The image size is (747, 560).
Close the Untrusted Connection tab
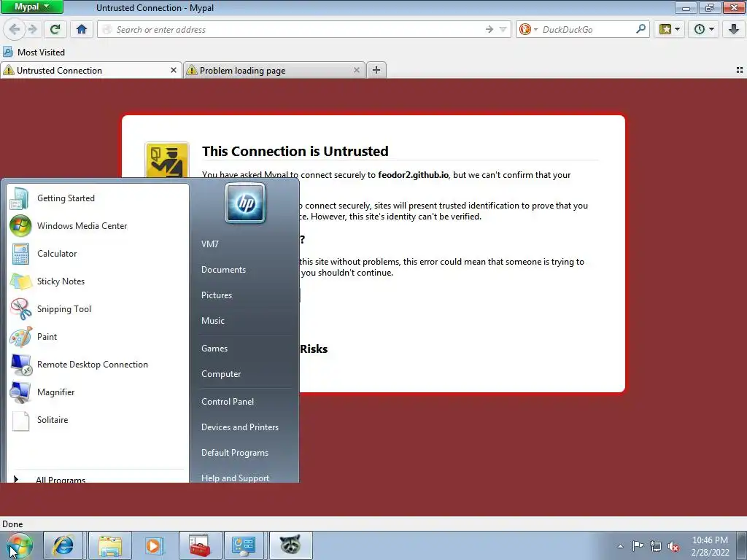174,70
